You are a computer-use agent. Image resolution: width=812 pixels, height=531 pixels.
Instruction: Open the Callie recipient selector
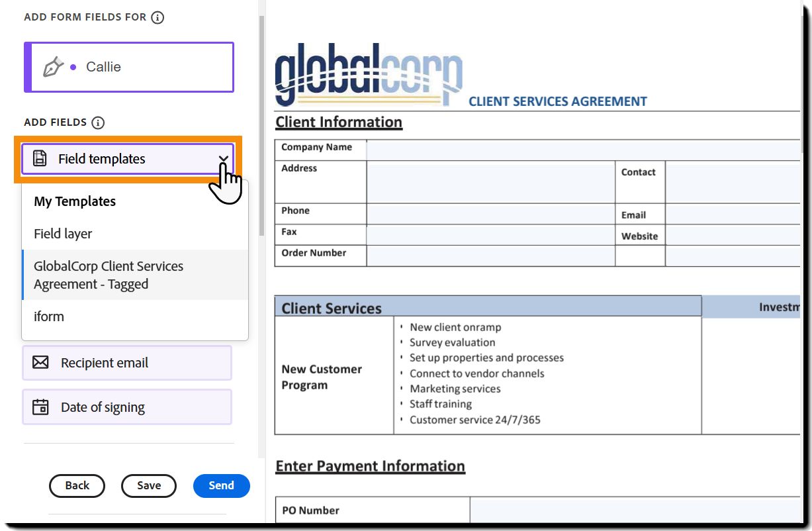point(129,67)
